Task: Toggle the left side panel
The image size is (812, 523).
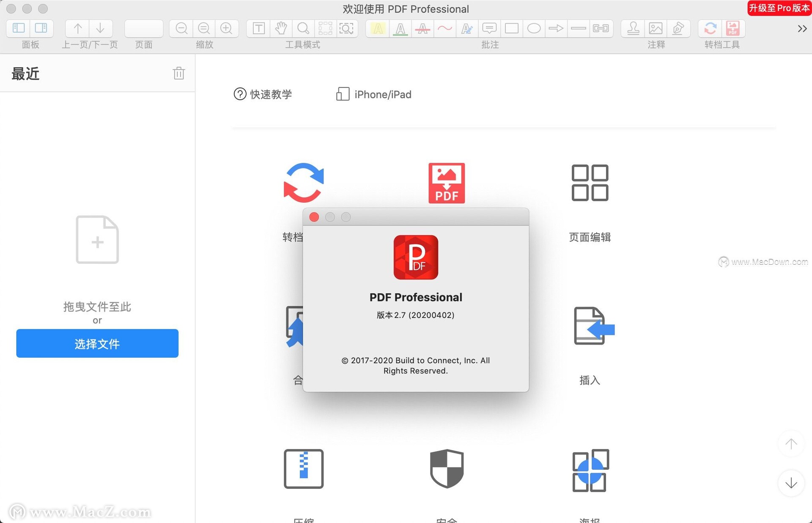Action: coord(19,28)
